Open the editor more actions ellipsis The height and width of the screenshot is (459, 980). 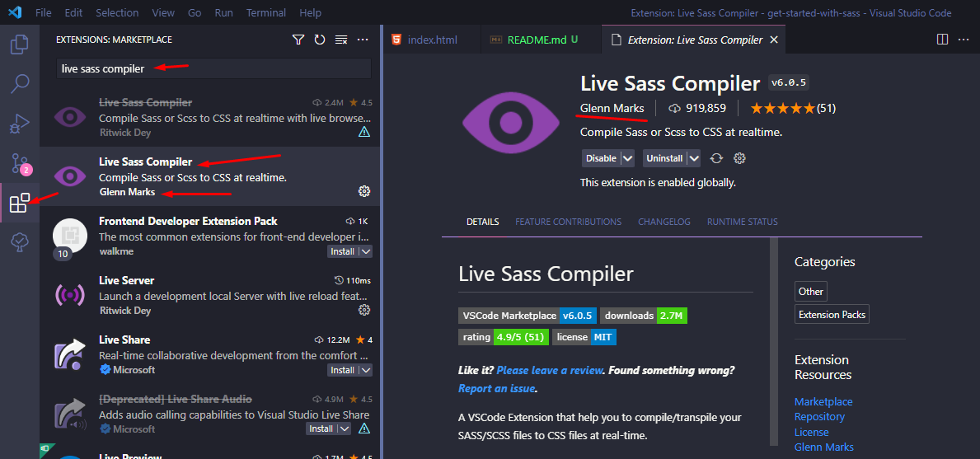coord(964,40)
